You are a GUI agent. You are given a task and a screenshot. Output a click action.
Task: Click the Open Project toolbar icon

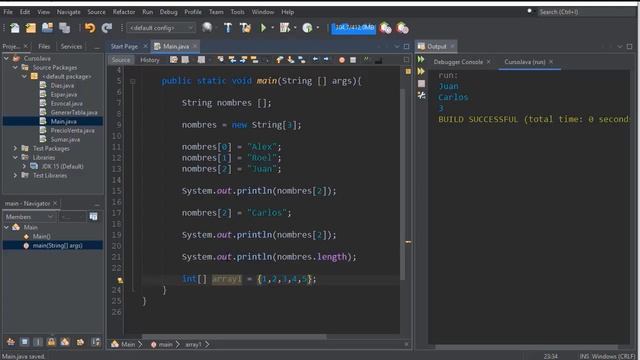(47, 28)
